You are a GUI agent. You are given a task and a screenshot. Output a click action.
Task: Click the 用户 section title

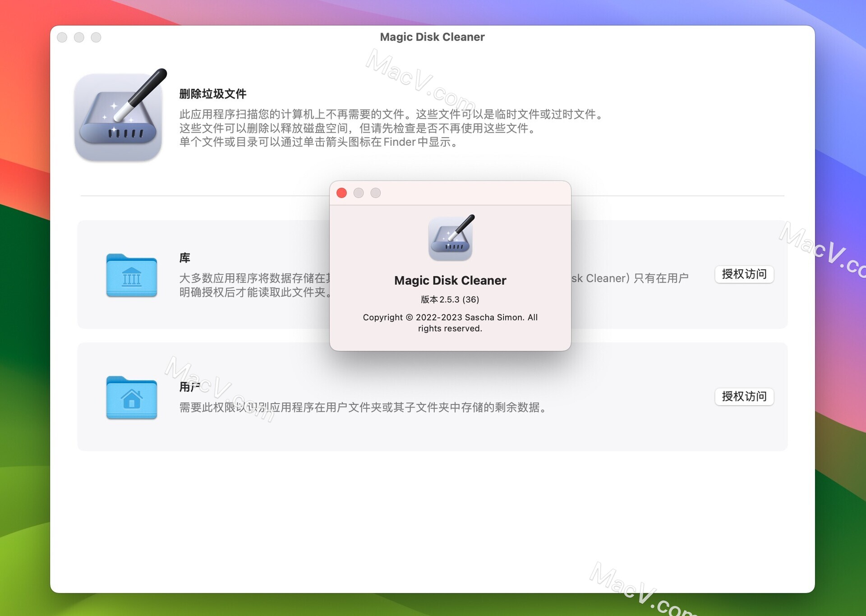[x=190, y=387]
